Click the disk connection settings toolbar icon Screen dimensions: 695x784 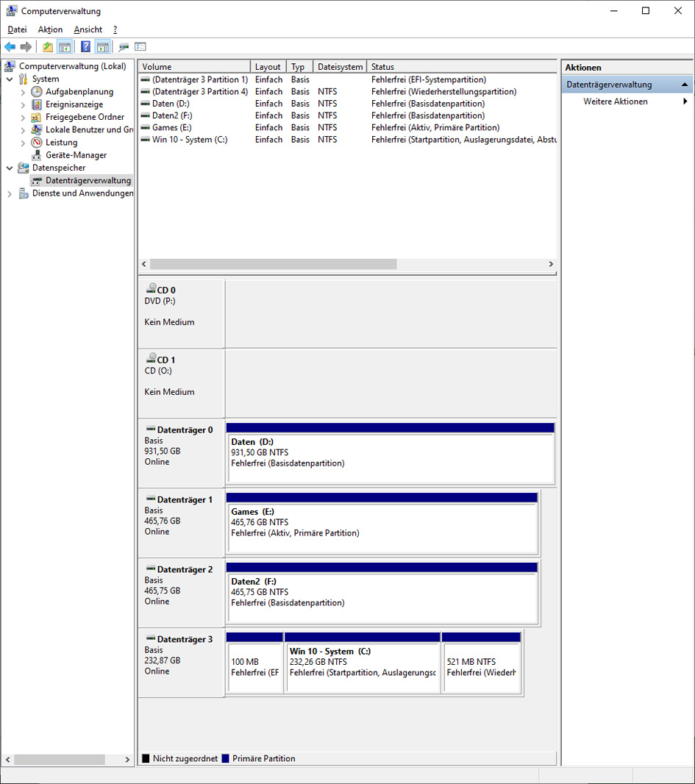[x=124, y=47]
